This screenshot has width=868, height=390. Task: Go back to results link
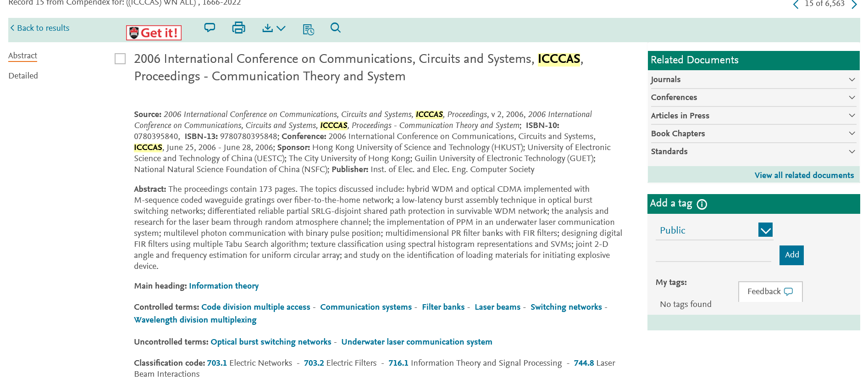[40, 28]
